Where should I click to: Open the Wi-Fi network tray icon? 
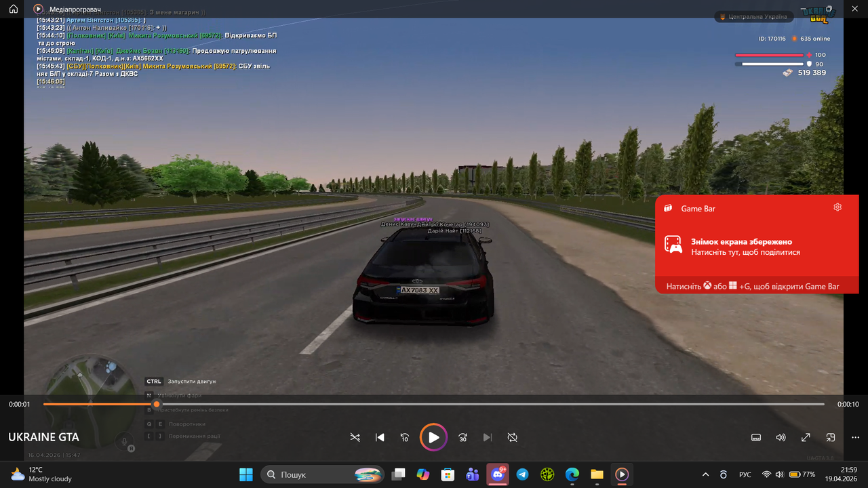pos(766,474)
